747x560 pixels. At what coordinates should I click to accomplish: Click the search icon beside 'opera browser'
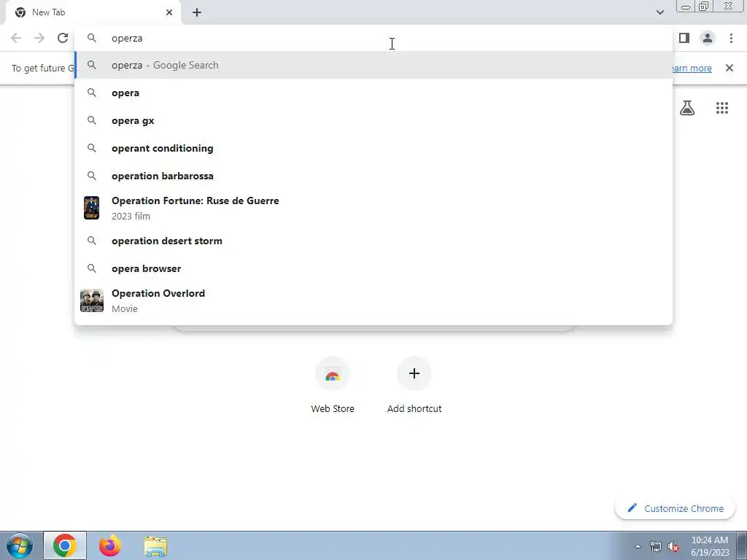(91, 268)
